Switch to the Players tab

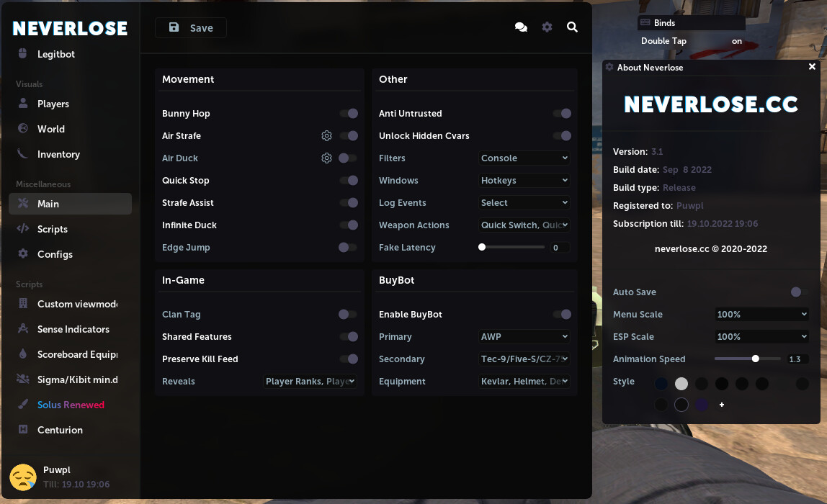pyautogui.click(x=70, y=104)
